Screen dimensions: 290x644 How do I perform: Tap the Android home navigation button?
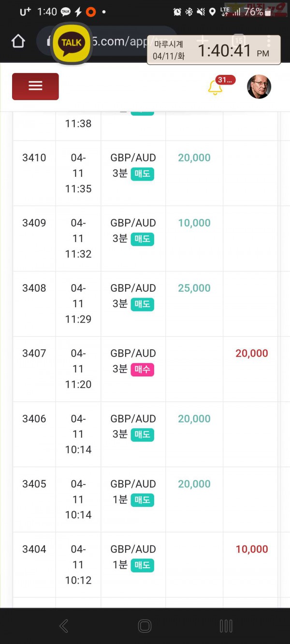(x=145, y=626)
